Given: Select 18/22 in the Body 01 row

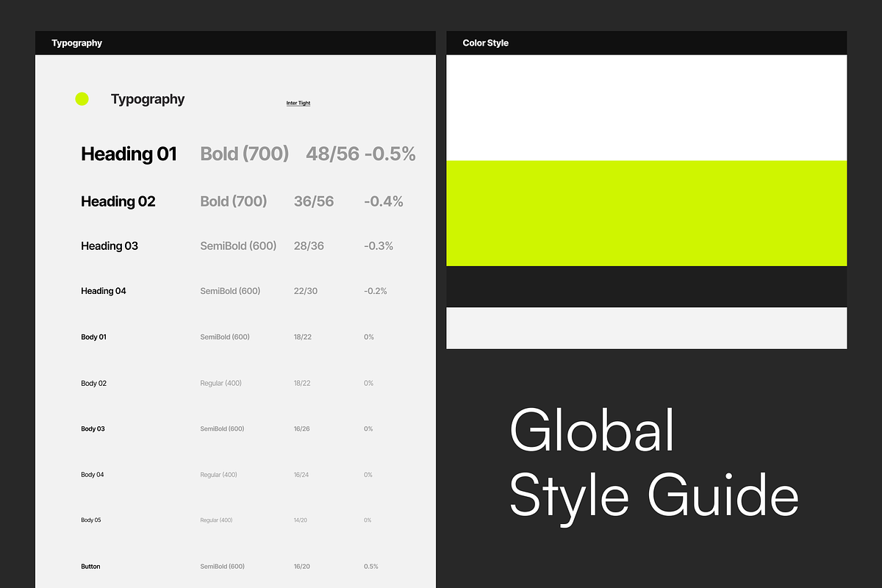Looking at the screenshot, I should [x=302, y=337].
